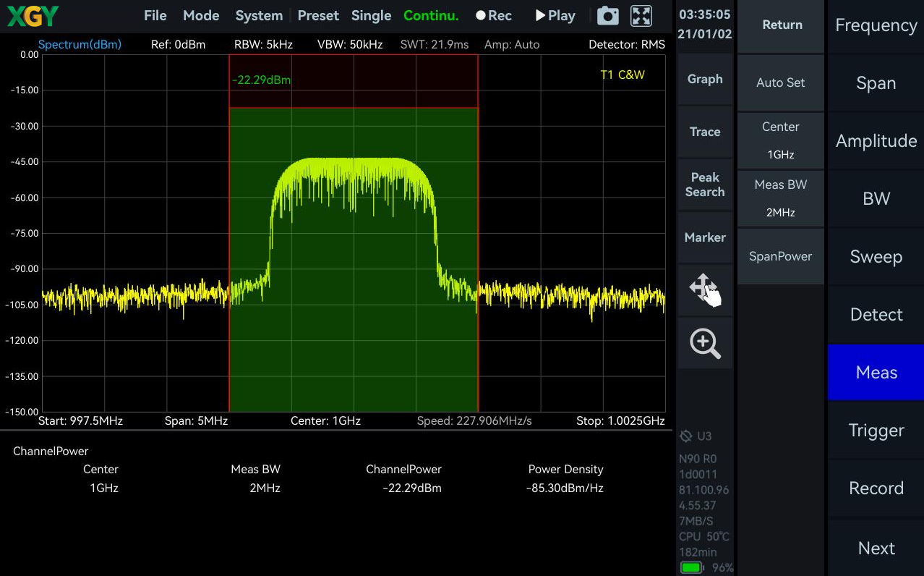The height and width of the screenshot is (576, 924).
Task: Open the Mode menu
Action: coord(201,16)
